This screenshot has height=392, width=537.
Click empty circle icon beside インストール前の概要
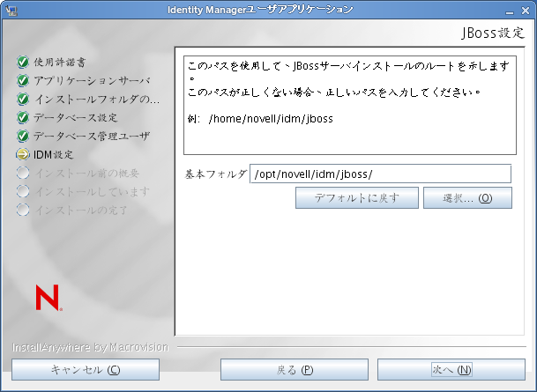pyautogui.click(x=23, y=173)
